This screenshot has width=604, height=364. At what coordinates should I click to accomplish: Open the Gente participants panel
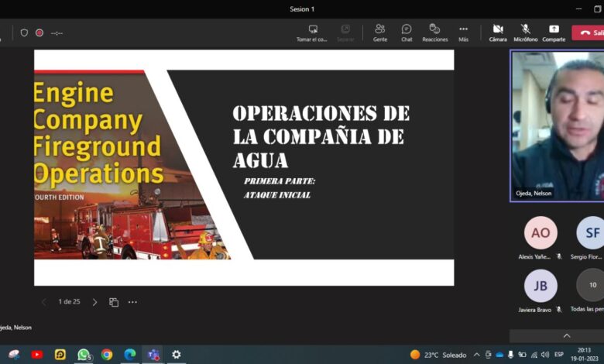379,33
